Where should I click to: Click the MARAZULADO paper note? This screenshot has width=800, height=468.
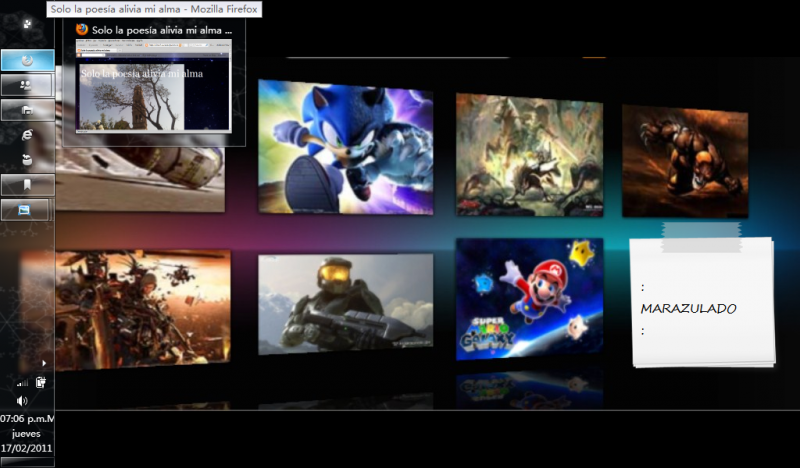click(x=703, y=301)
